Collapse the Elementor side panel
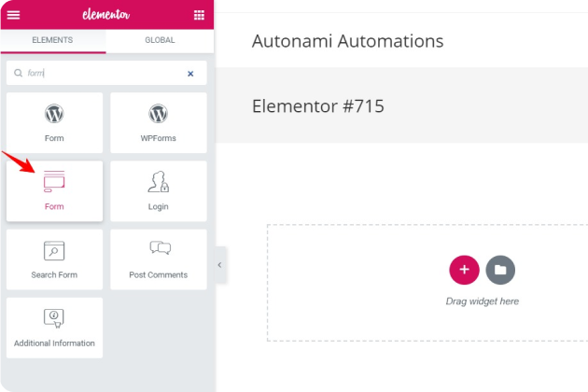The height and width of the screenshot is (392, 588). (219, 265)
